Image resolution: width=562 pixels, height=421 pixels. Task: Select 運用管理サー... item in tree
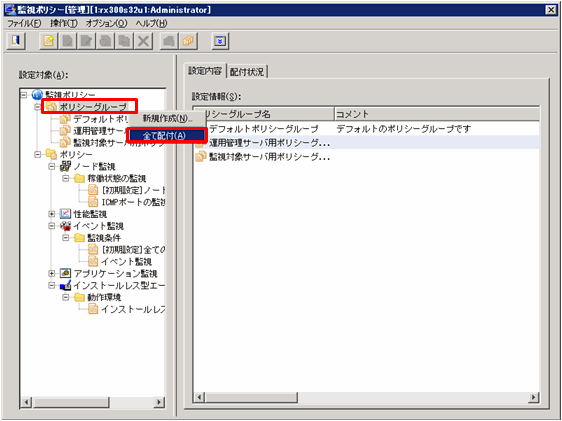coord(94,130)
